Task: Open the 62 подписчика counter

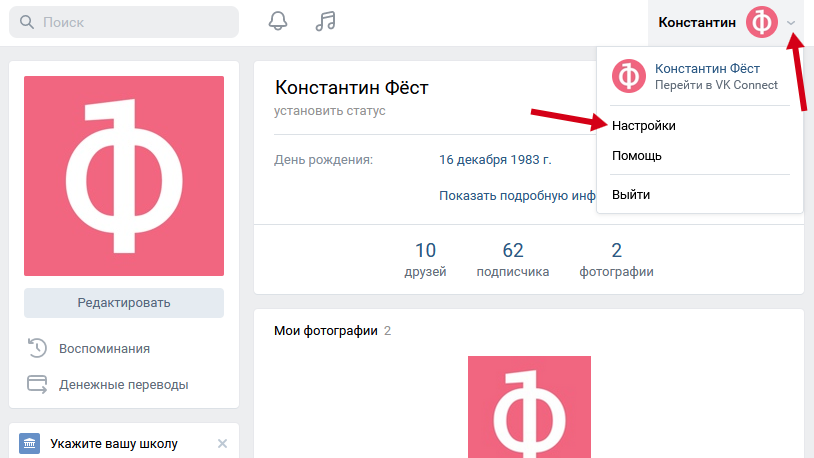Action: coord(513,260)
